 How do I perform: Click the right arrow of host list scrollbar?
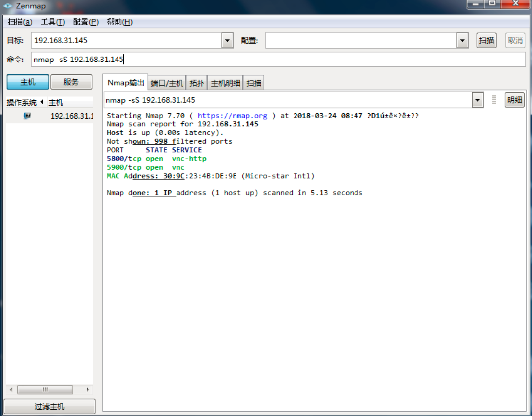(x=88, y=389)
